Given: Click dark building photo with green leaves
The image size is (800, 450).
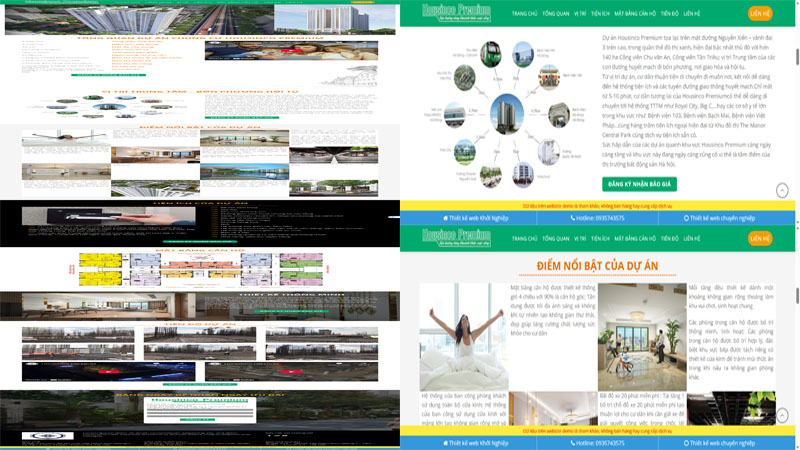Looking at the screenshot, I should pos(731,409).
